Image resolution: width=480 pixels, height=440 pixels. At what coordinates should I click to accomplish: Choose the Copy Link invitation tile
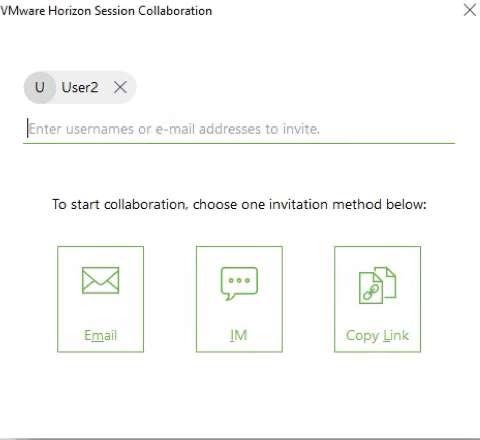pyautogui.click(x=377, y=299)
